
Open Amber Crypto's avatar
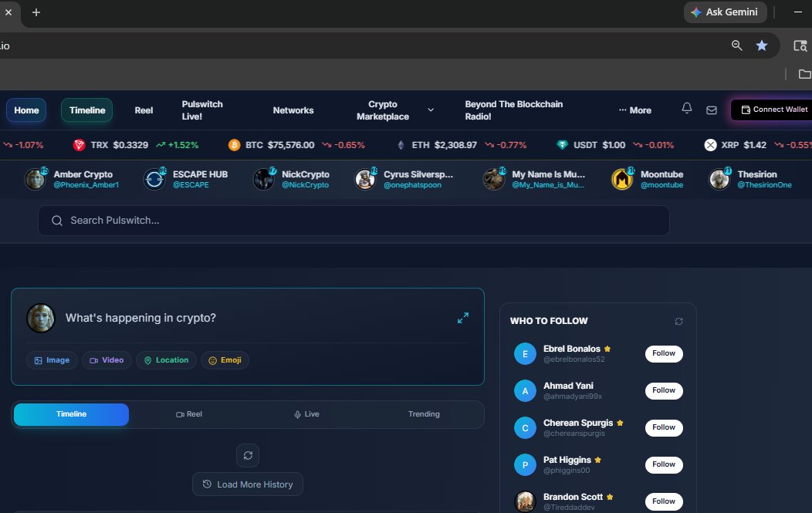[x=36, y=179]
